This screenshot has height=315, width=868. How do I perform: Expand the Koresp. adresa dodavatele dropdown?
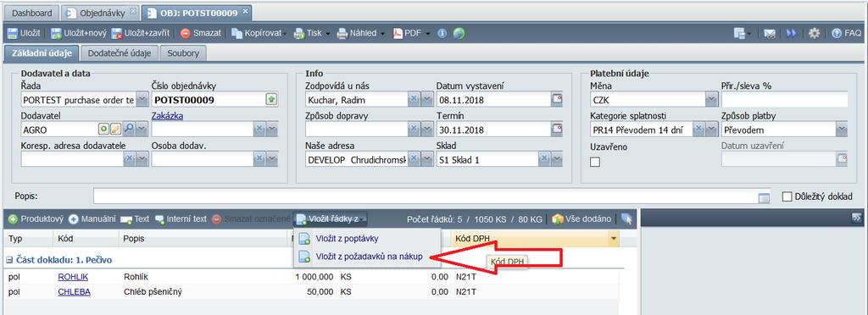click(142, 159)
